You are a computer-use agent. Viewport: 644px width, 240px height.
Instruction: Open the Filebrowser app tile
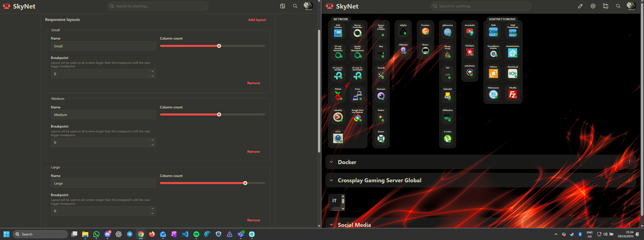(x=493, y=94)
